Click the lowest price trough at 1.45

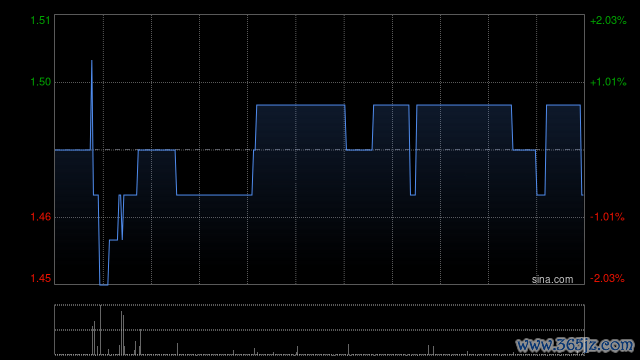point(104,284)
